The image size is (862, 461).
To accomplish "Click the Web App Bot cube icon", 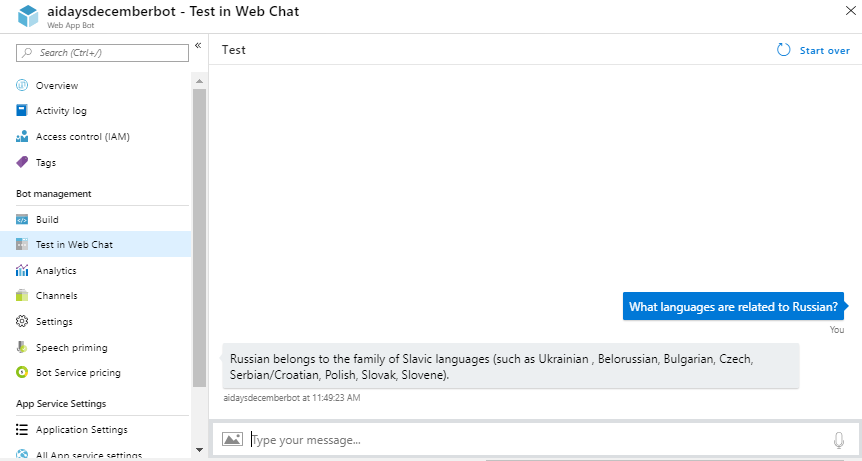I will [27, 16].
